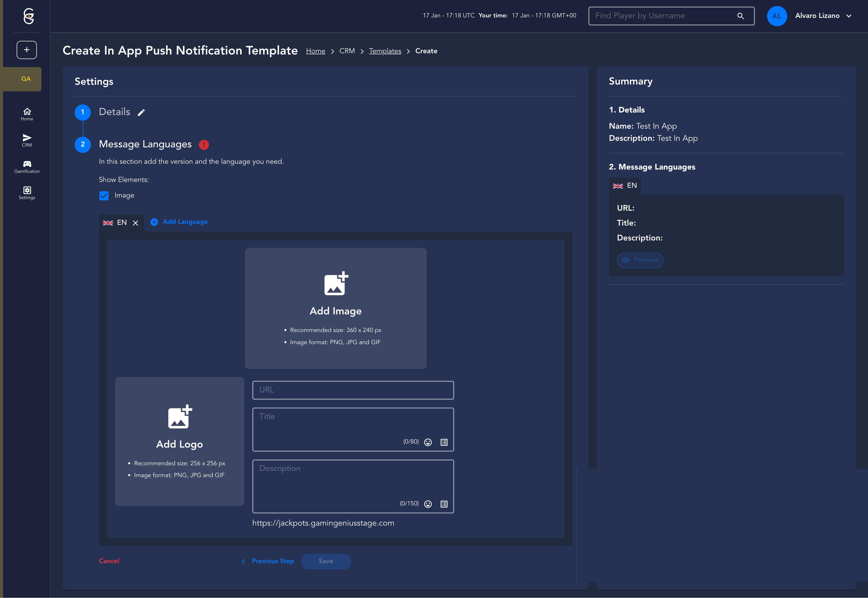Click the edit pencil next to Details
This screenshot has width=868, height=598.
[x=141, y=112]
